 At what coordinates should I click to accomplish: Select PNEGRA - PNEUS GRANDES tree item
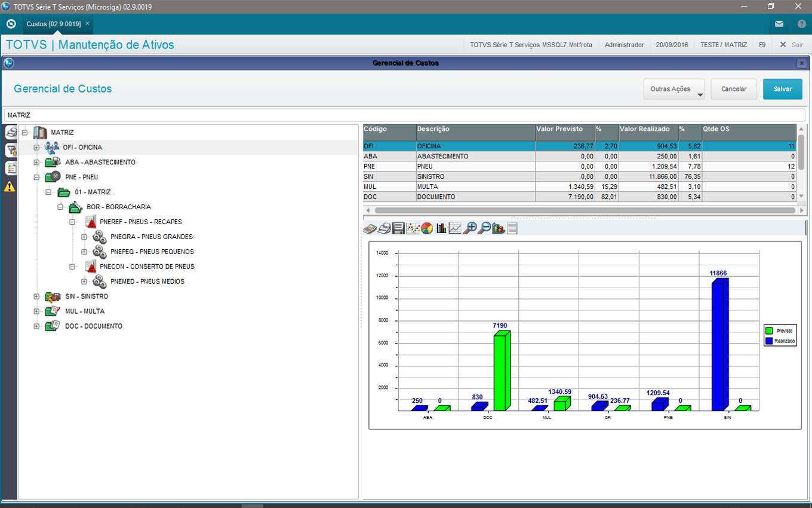tap(151, 237)
